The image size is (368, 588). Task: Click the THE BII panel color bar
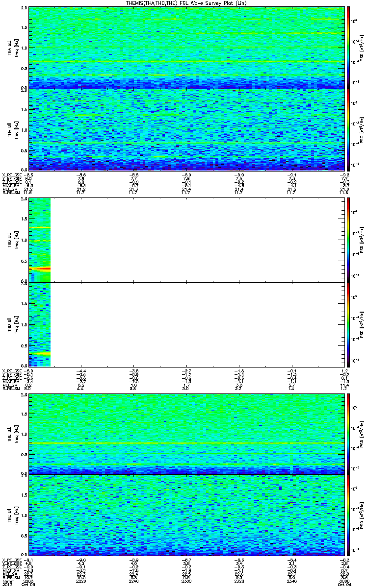tap(348, 515)
